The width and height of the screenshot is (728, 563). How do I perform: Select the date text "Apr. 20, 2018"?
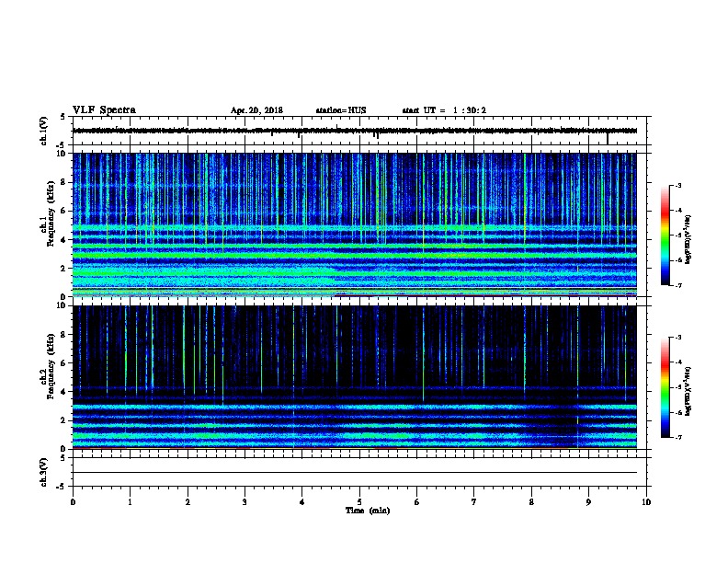click(256, 110)
